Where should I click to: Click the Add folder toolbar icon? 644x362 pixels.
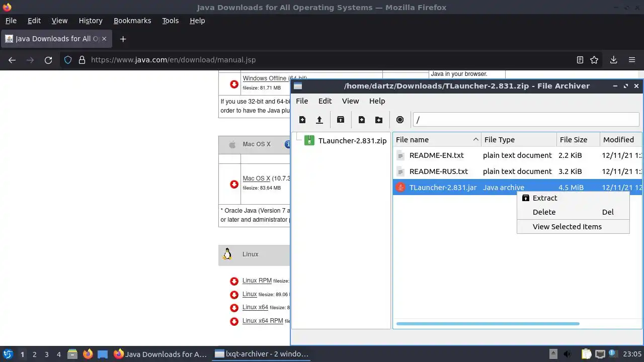click(379, 120)
